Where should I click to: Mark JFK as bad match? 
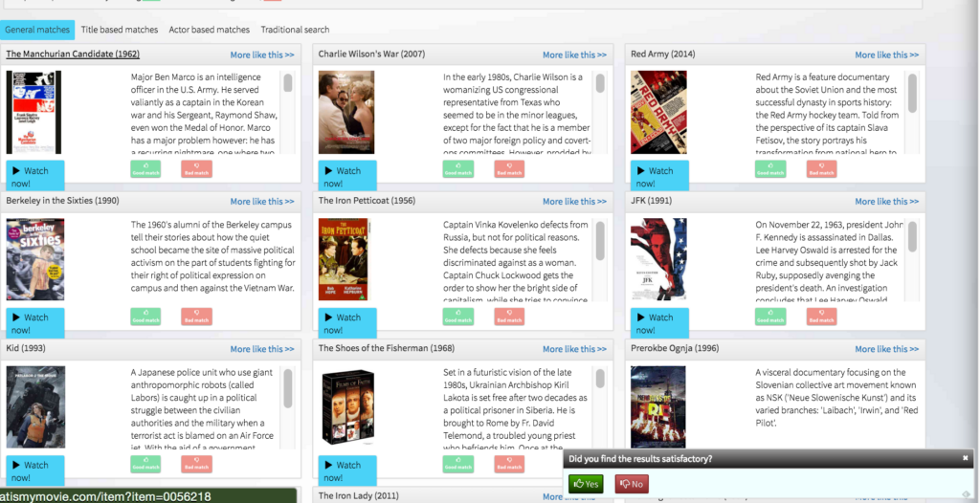point(821,317)
